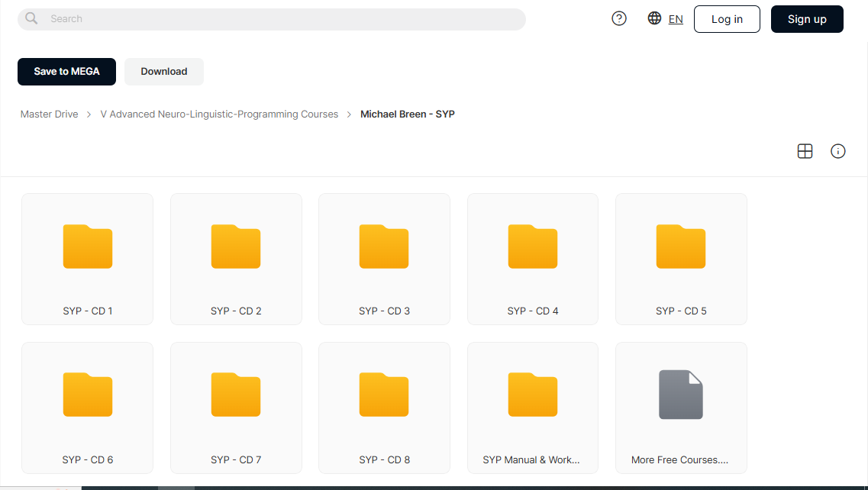Open the SYP - CD 4 folder icon
This screenshot has width=868, height=490.
[x=533, y=247]
